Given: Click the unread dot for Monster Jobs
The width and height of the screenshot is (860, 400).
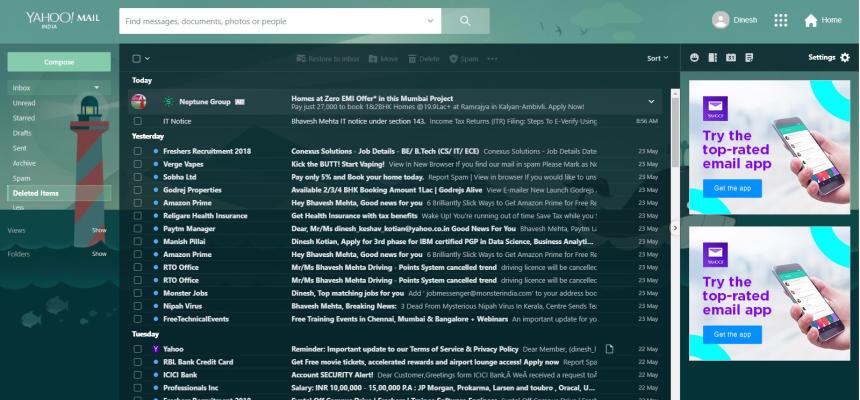Looking at the screenshot, I should click(156, 293).
